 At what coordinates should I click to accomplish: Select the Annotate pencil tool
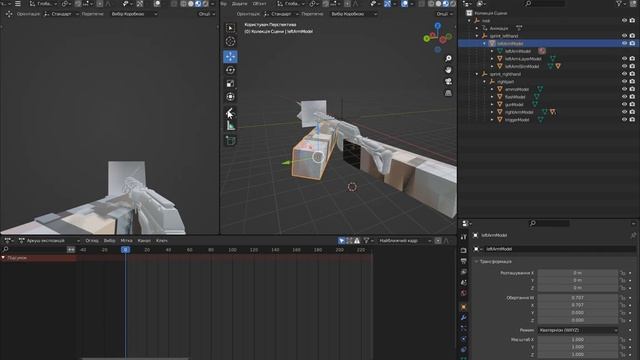click(230, 113)
